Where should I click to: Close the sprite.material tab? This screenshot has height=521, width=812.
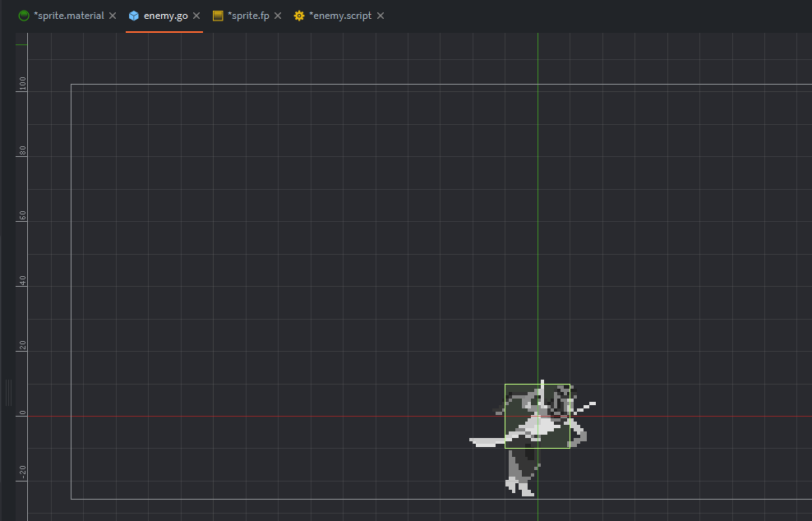(113, 16)
